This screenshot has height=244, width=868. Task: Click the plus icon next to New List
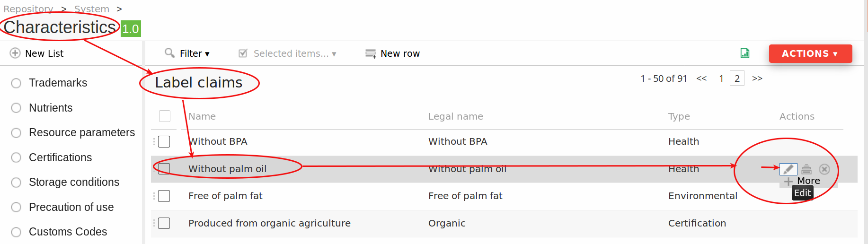[15, 53]
